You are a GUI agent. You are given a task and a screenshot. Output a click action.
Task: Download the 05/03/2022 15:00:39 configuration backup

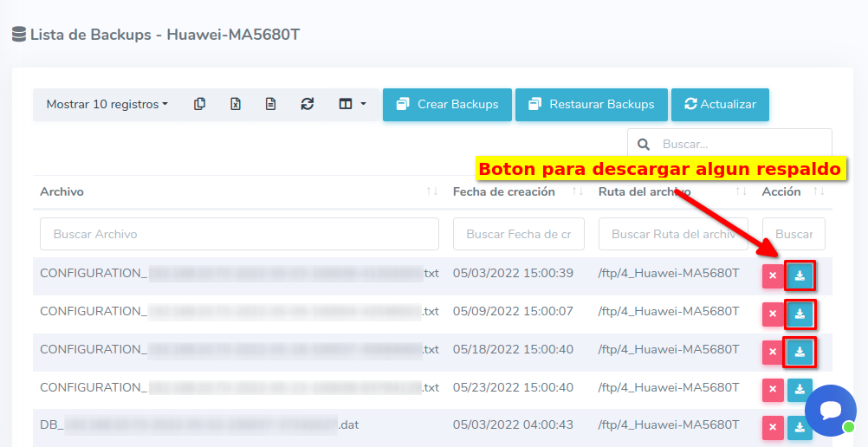point(800,276)
